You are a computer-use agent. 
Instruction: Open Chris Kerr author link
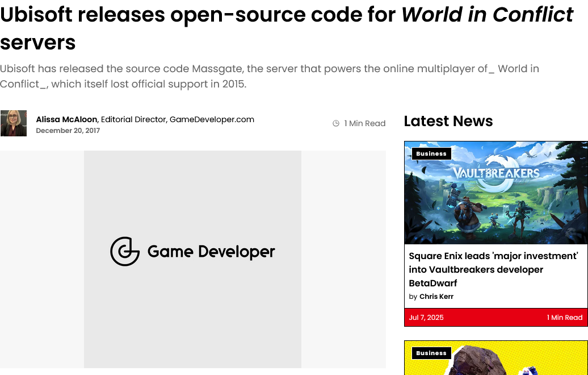pos(436,297)
